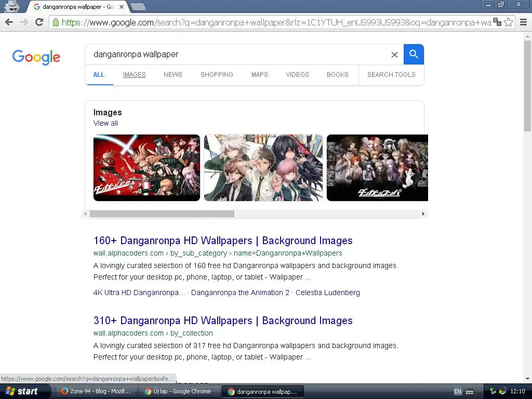Click inside the danganronpa wallpaper search field
The width and height of the screenshot is (532, 399).
pyautogui.click(x=237, y=54)
